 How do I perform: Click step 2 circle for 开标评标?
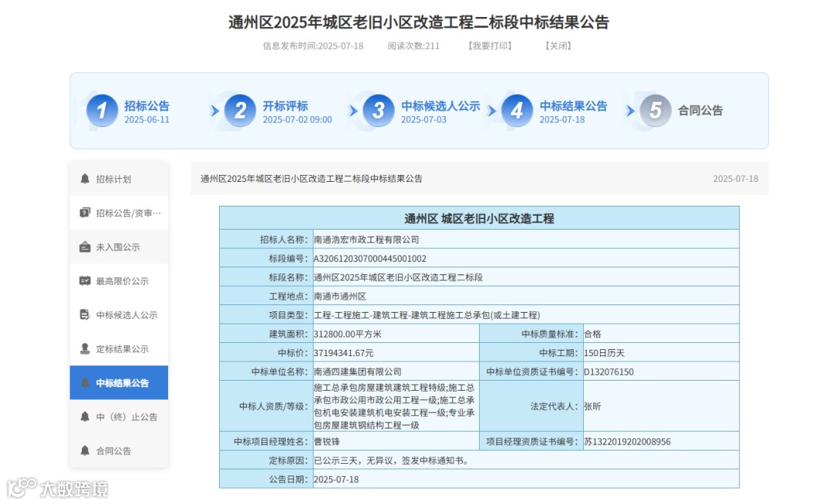coord(240,110)
